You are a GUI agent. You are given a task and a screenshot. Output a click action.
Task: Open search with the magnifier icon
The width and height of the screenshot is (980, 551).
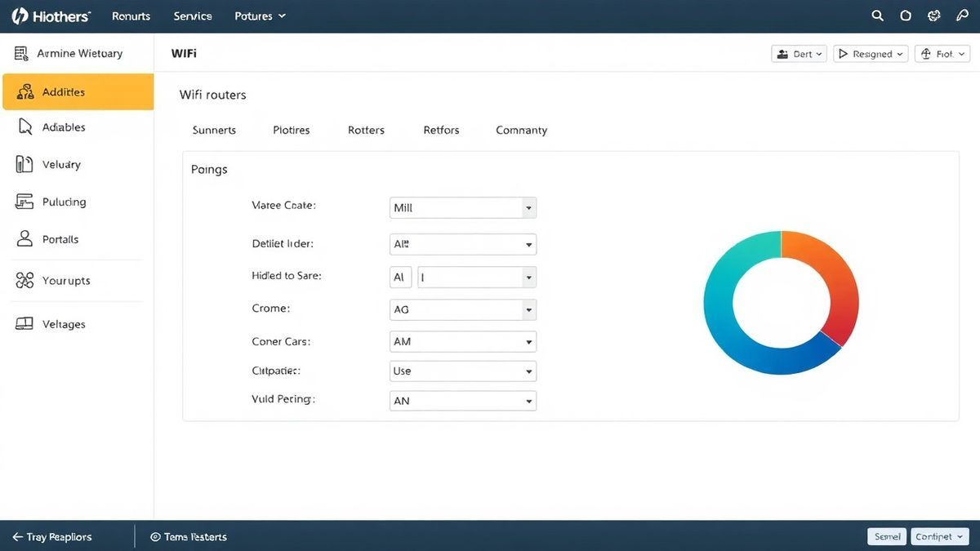(x=878, y=16)
